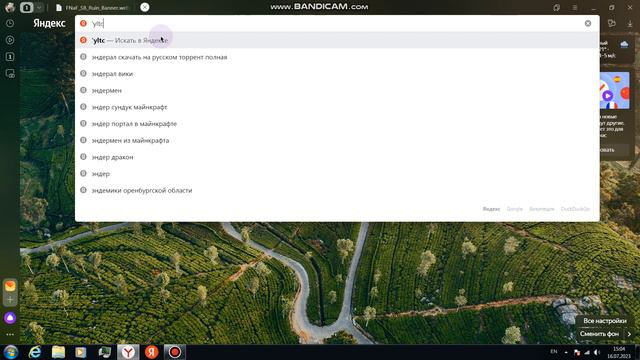640x360 pixels.
Task: Launch the purple Alice assistant icon
Action: (x=10, y=318)
